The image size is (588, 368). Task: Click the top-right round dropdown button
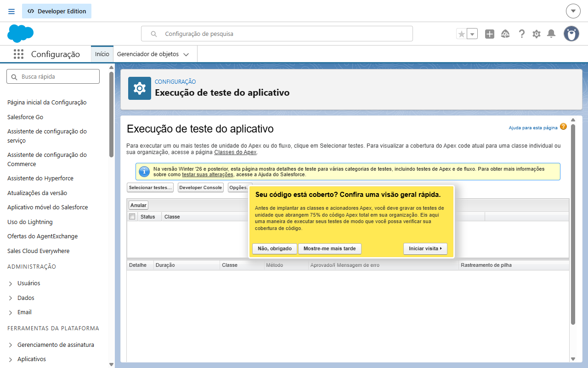[573, 11]
